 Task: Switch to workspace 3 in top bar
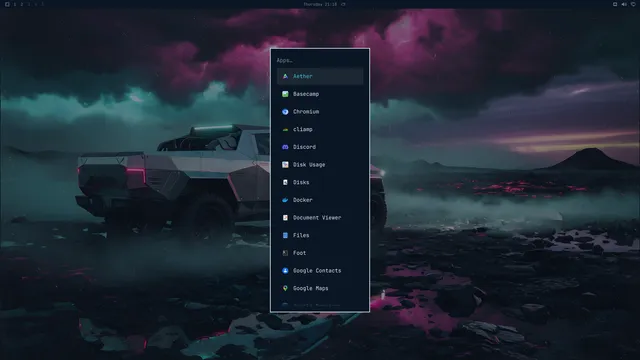tap(29, 4)
